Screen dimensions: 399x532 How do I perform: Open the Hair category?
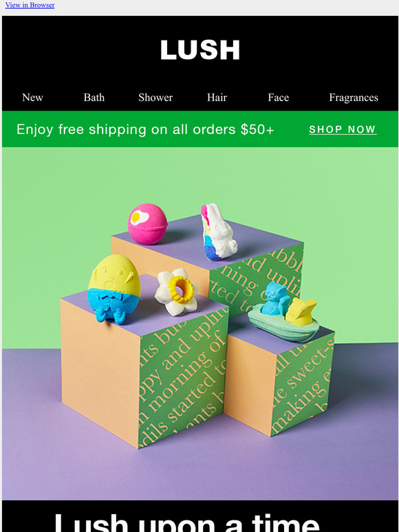click(x=217, y=98)
